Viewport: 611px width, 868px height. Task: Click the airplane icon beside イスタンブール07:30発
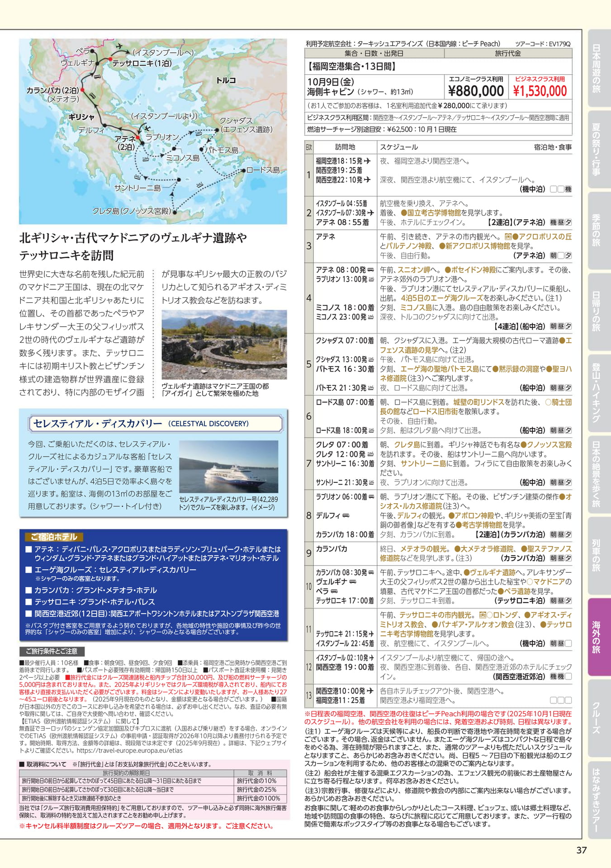point(370,213)
